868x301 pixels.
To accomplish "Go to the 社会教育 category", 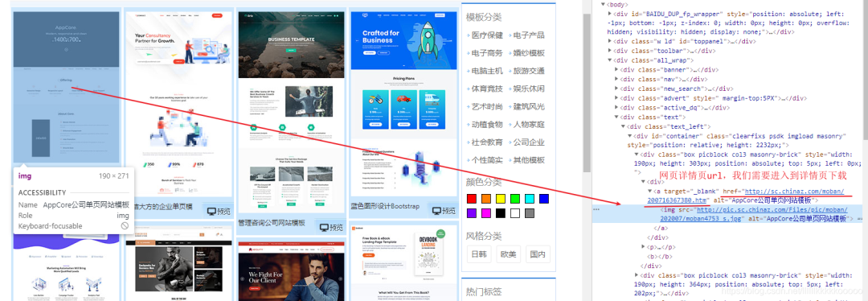I will pos(487,142).
